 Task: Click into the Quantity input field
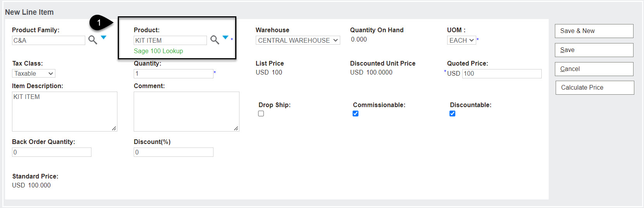173,74
